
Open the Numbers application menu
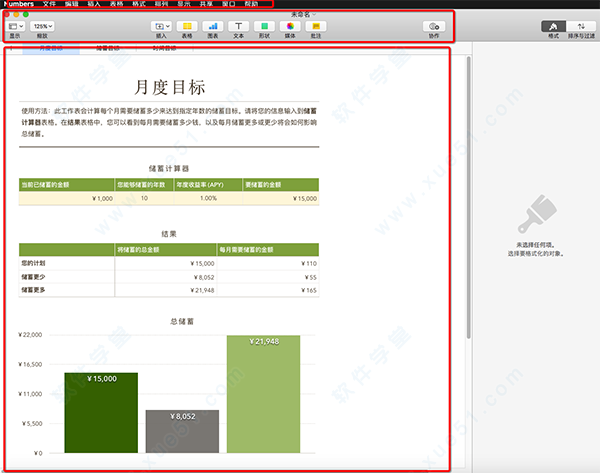click(x=20, y=4)
